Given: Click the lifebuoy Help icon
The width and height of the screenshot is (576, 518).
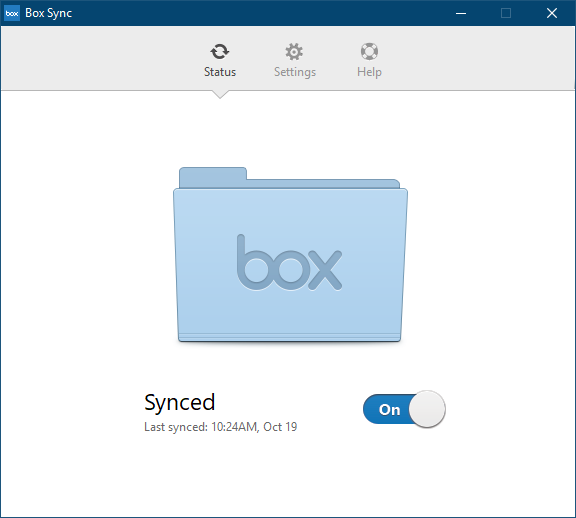Looking at the screenshot, I should tap(369, 51).
